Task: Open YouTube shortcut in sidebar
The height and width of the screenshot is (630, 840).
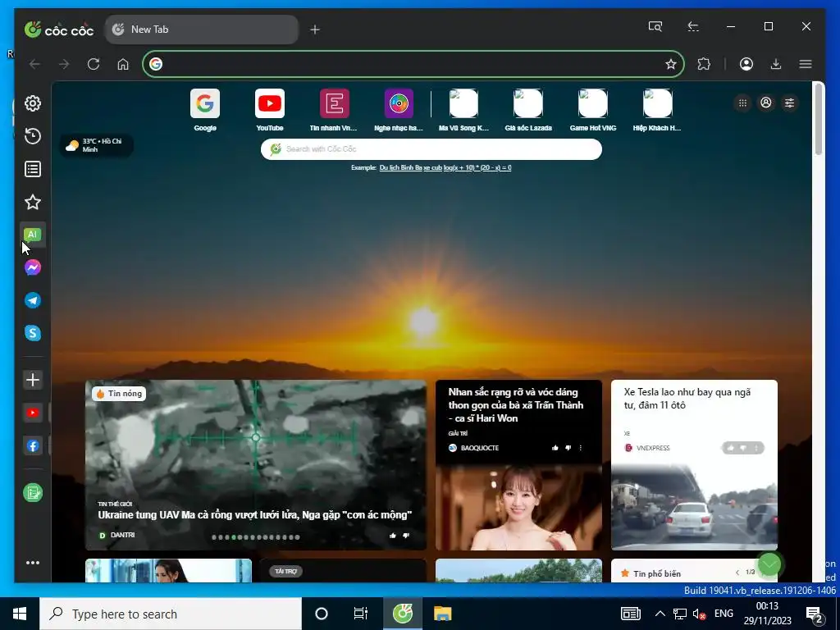Action: (33, 413)
